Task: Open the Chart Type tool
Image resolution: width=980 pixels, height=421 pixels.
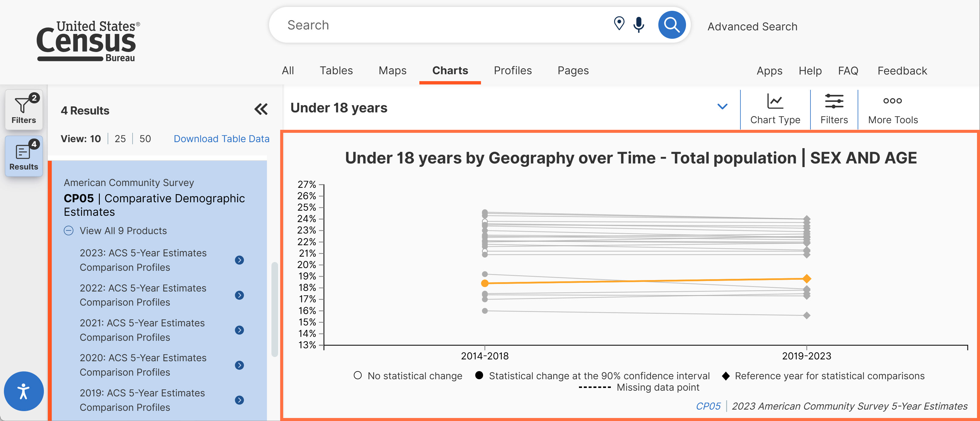Action: [x=775, y=109]
